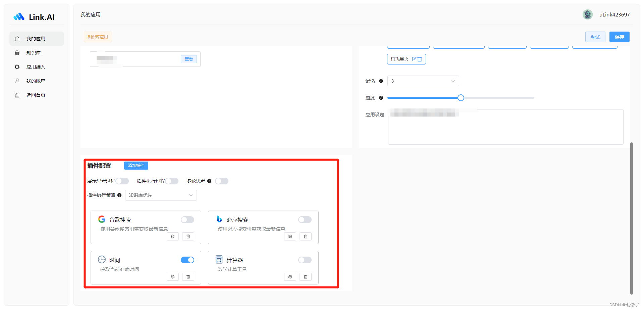Image resolution: width=644 pixels, height=310 pixels.
Task: Select 应用接入 in the sidebar
Action: (x=37, y=67)
